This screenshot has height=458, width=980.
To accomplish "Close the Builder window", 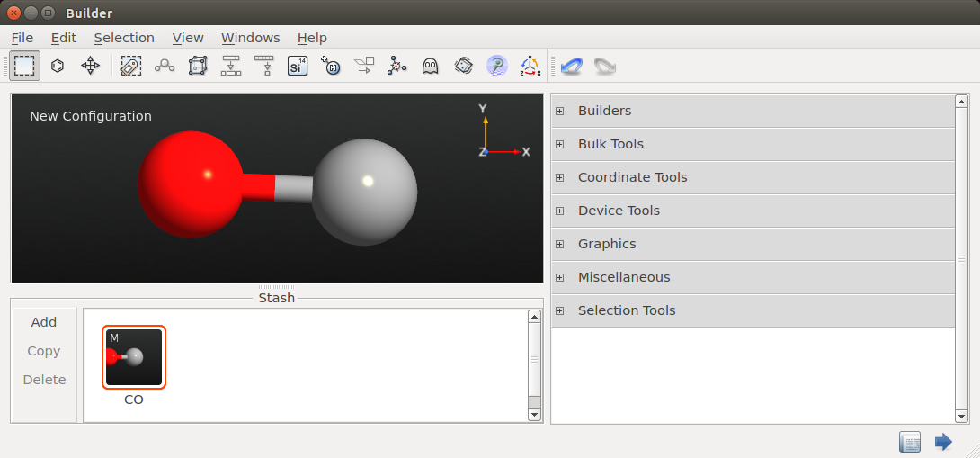I will click(13, 13).
